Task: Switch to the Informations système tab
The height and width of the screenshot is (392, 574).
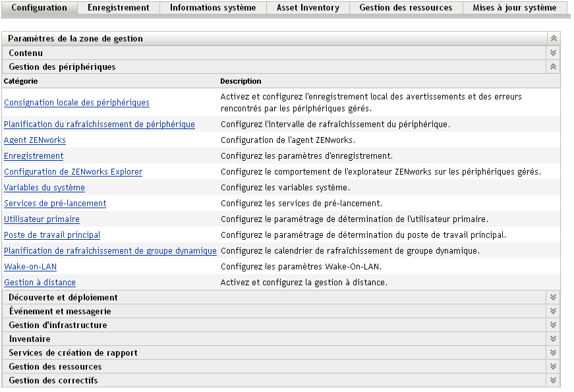Action: (x=211, y=8)
